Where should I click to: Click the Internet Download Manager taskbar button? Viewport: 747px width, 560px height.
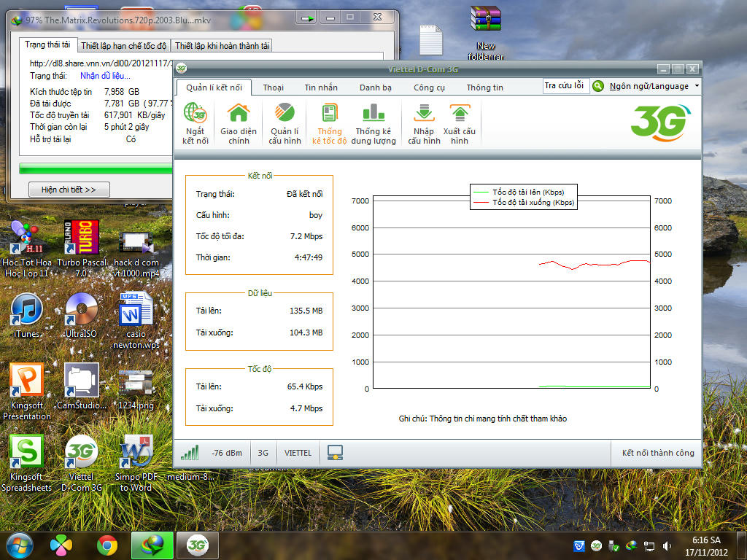(152, 545)
